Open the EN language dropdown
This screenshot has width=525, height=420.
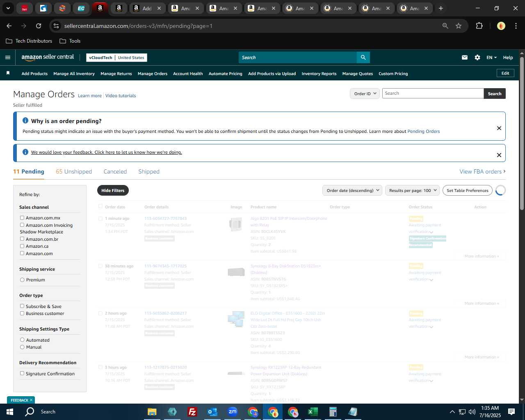click(x=491, y=57)
